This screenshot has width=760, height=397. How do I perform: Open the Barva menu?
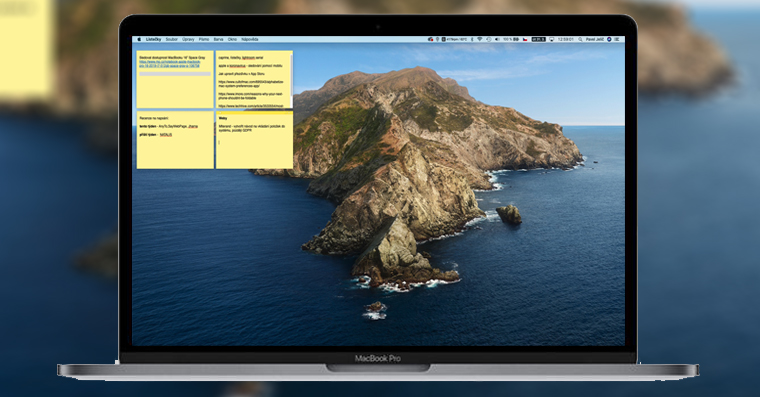(x=219, y=39)
